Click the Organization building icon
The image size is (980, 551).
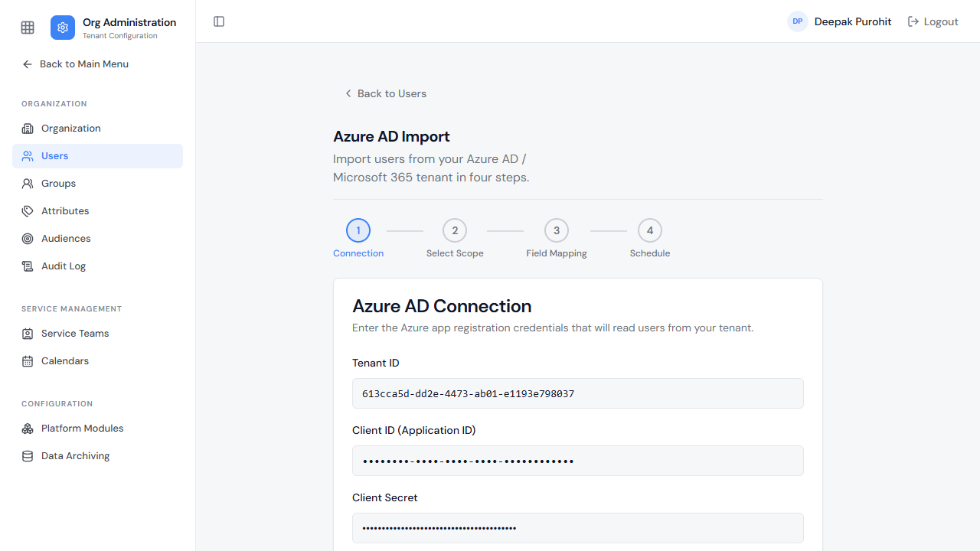(28, 129)
